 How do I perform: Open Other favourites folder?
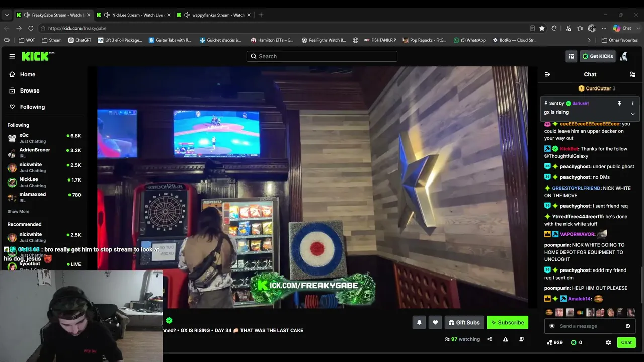619,40
